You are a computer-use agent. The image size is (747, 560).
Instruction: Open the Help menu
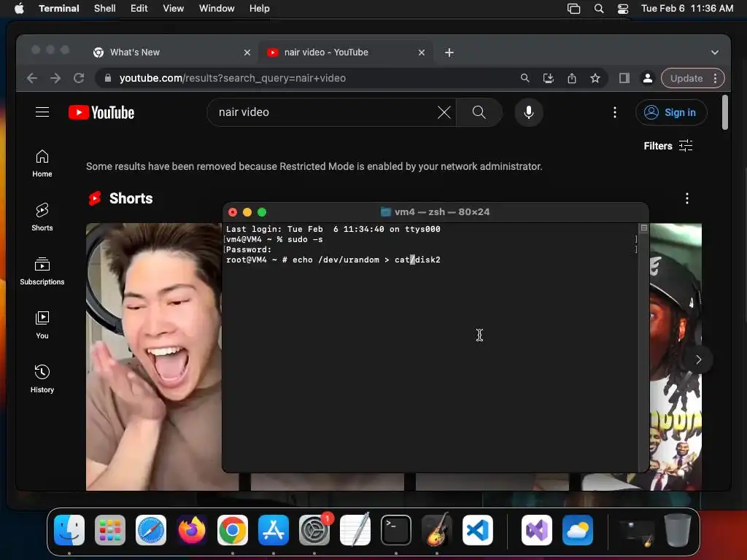tap(260, 8)
